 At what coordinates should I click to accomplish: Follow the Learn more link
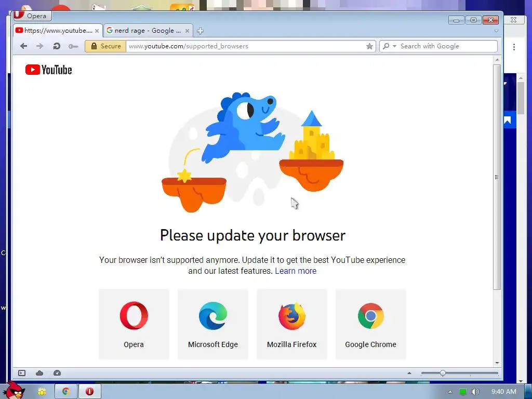[296, 271]
